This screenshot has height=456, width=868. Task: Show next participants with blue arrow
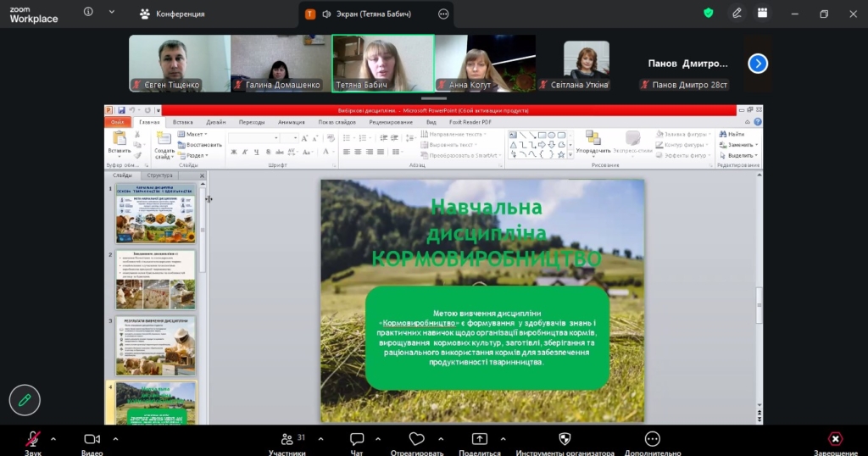click(x=758, y=64)
